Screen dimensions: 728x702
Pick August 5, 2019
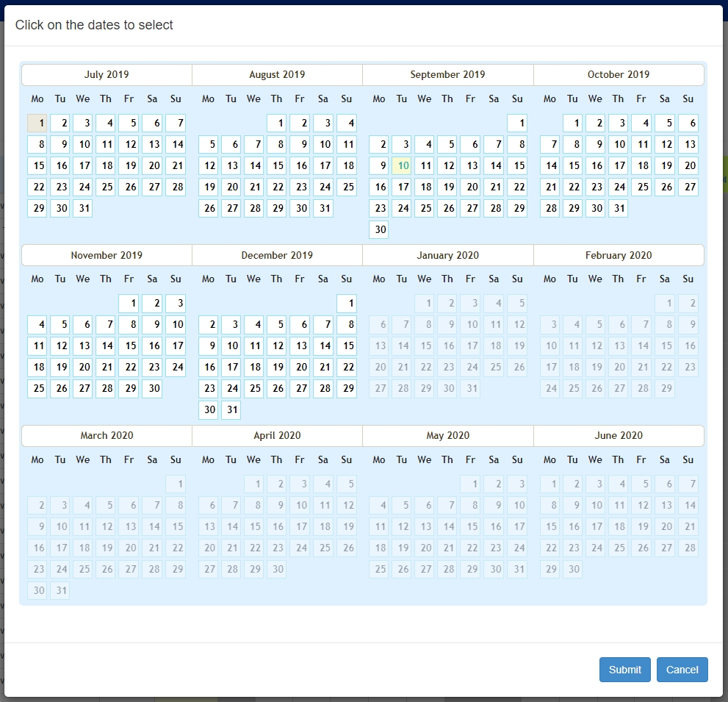click(x=208, y=144)
